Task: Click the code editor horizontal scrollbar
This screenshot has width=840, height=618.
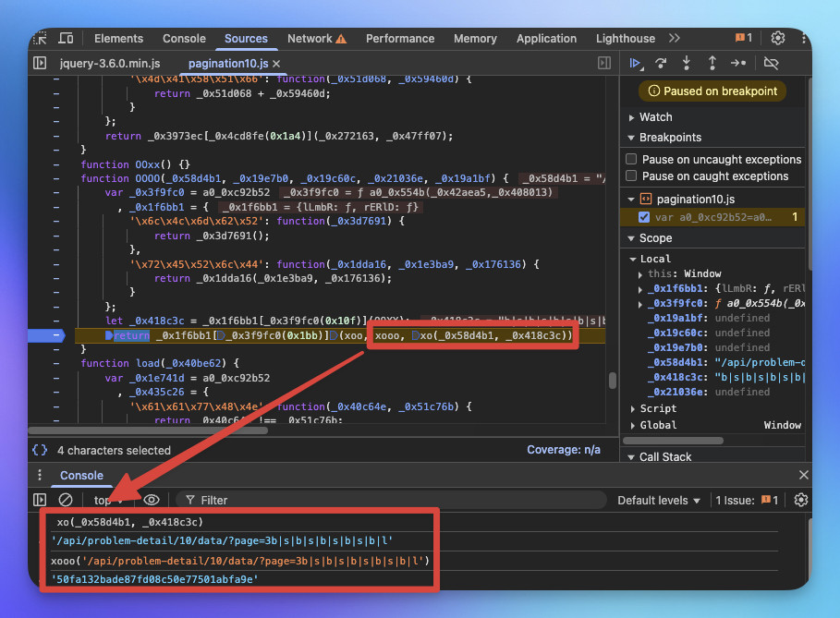Action: point(149,430)
